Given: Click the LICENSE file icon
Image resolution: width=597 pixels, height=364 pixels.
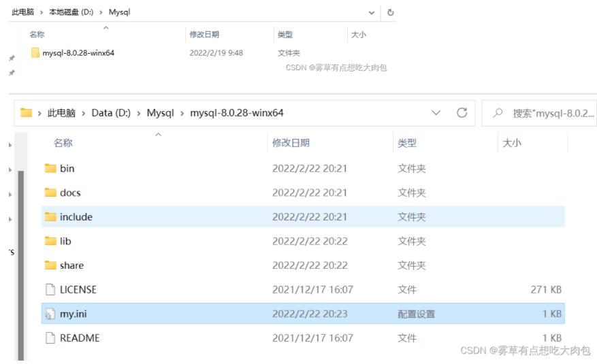Looking at the screenshot, I should click(50, 289).
